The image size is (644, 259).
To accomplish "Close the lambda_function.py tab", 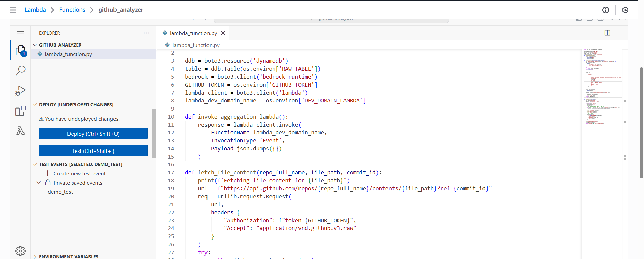I will coord(223,33).
